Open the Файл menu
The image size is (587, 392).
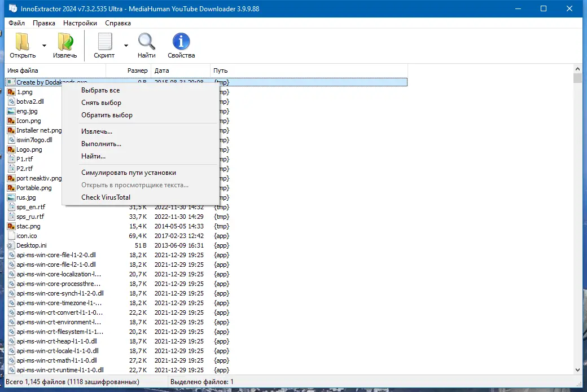click(x=17, y=23)
